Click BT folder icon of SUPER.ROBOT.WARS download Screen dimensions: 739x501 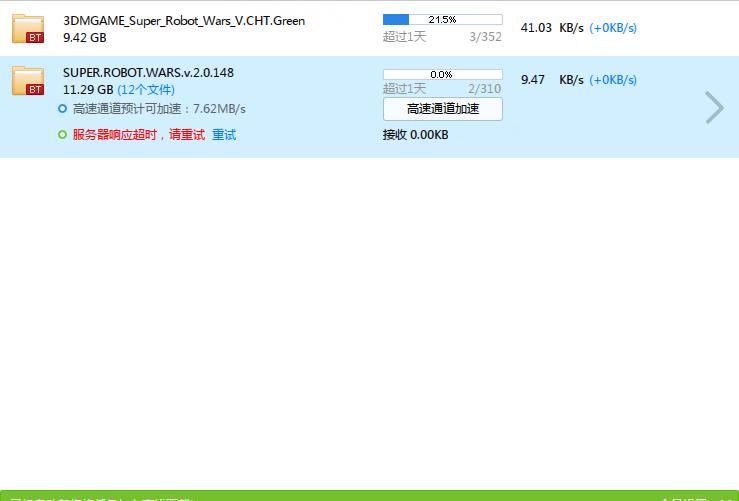(28, 81)
